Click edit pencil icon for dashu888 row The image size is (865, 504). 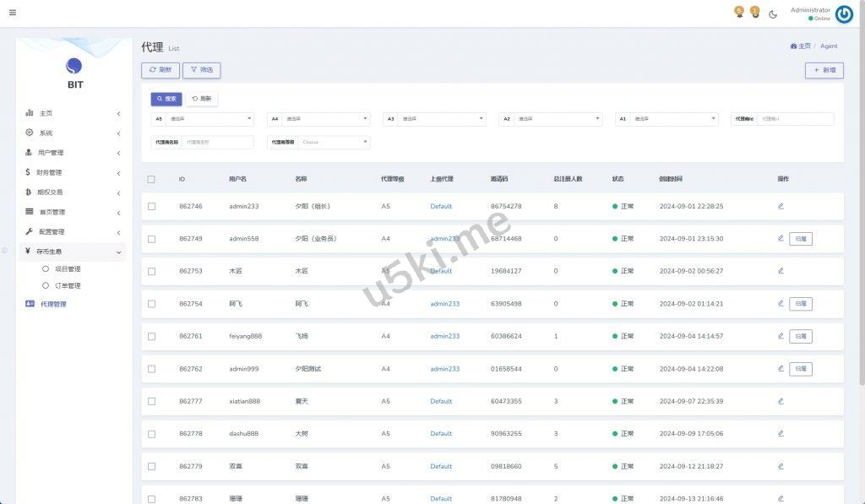[x=781, y=433]
